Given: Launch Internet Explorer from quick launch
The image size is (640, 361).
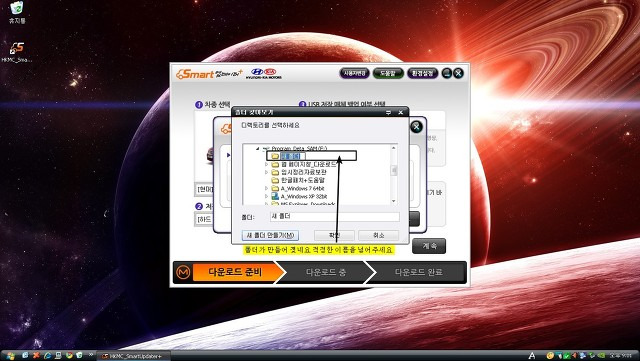Looking at the screenshot, I should 47,355.
